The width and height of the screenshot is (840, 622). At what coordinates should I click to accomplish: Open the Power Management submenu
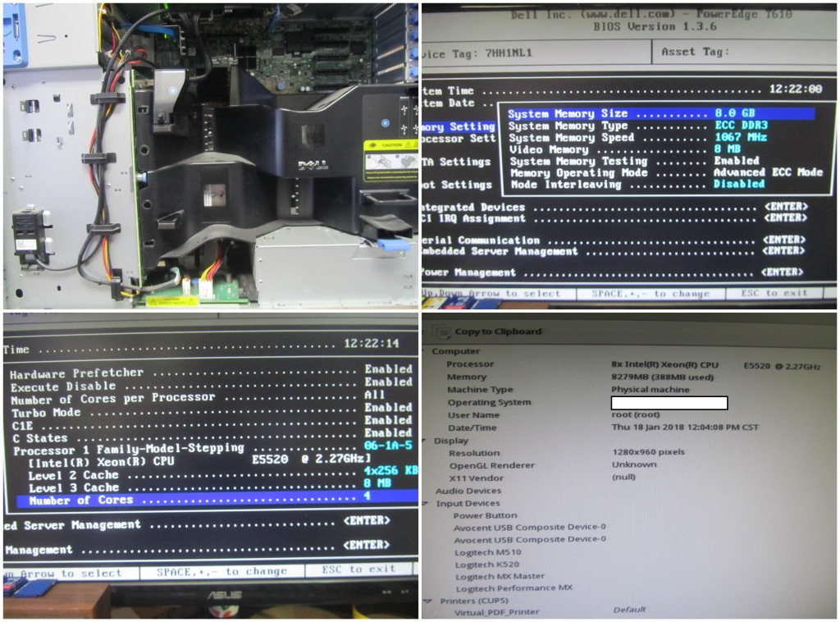coord(613,272)
